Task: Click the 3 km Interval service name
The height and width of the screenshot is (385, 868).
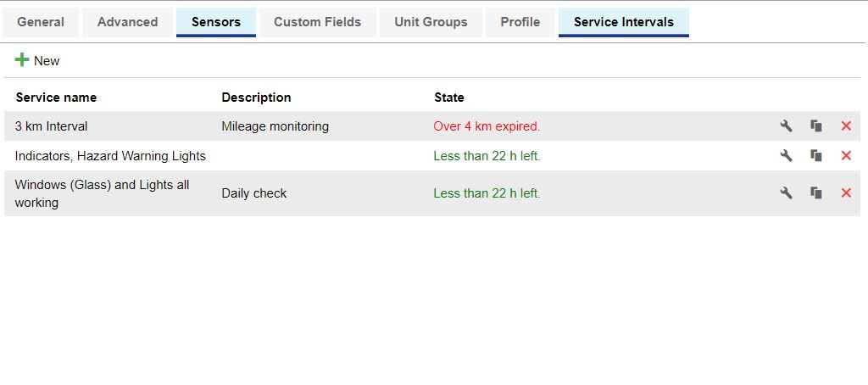Action: 52,126
